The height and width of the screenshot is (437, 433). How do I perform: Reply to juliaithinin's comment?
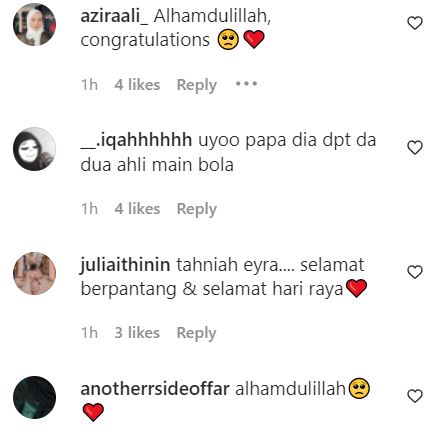(196, 333)
